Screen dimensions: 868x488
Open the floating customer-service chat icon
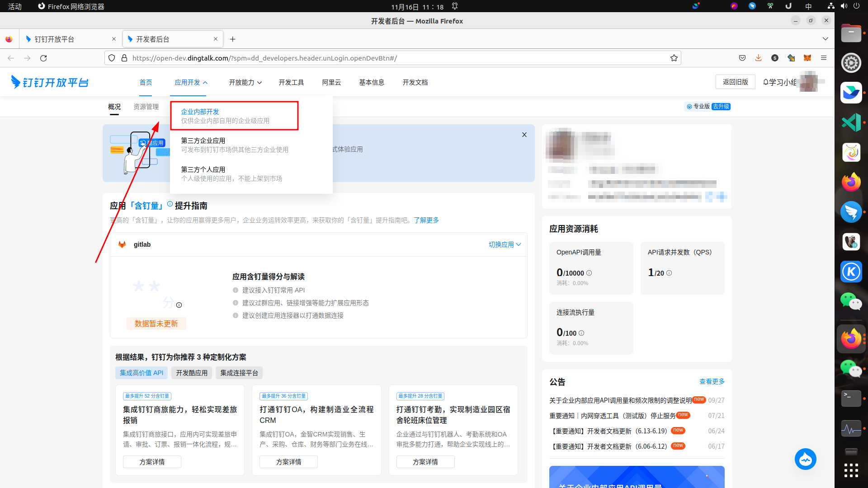805,460
